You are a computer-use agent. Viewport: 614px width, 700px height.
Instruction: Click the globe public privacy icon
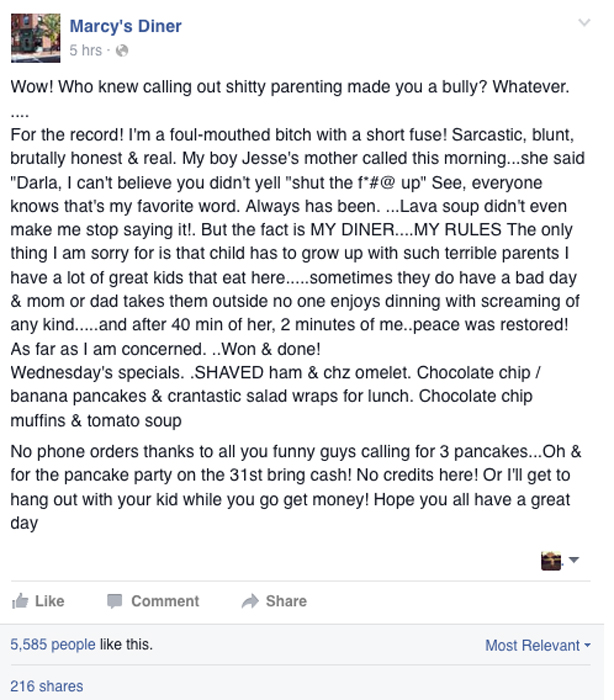point(122,50)
